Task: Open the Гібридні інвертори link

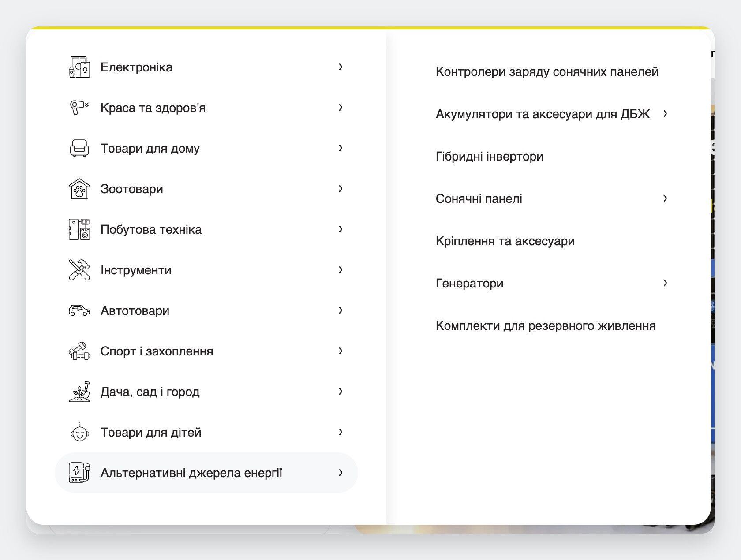Action: click(x=490, y=156)
